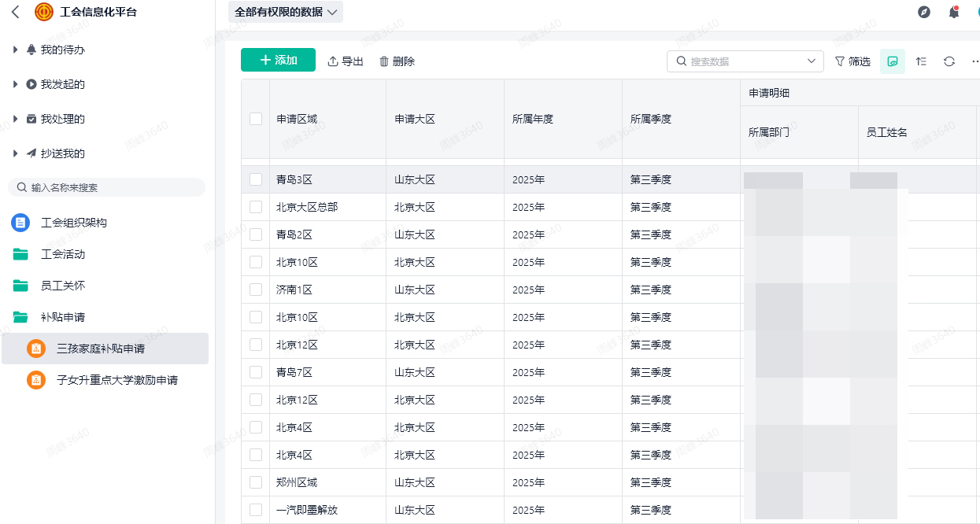Select the 三孩家庭补贴申请 sidebar item
This screenshot has height=524, width=980.
click(101, 349)
